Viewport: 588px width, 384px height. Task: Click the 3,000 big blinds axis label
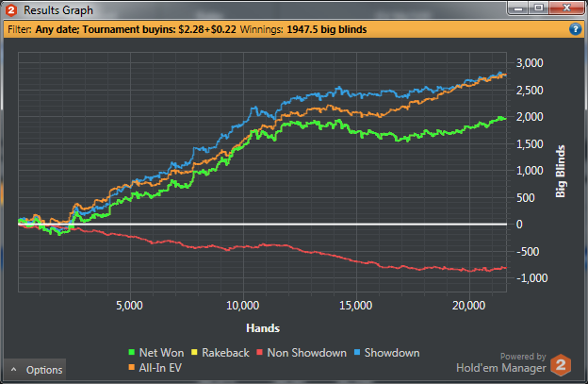point(530,63)
